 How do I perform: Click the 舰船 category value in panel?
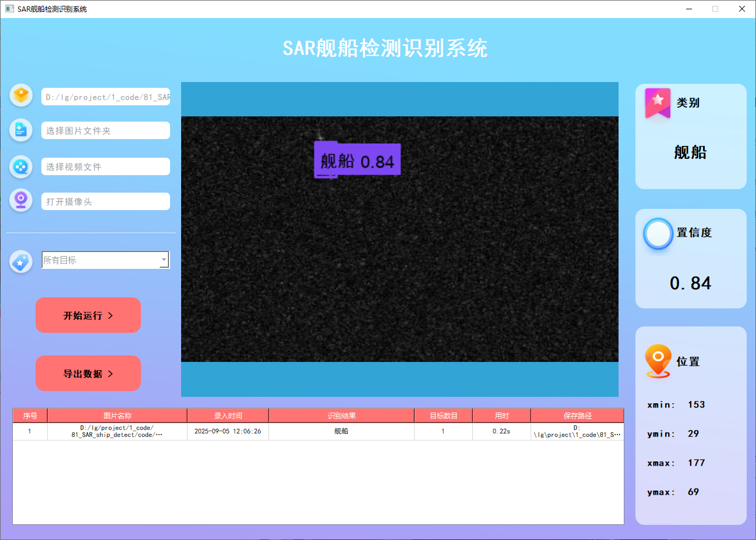click(690, 152)
